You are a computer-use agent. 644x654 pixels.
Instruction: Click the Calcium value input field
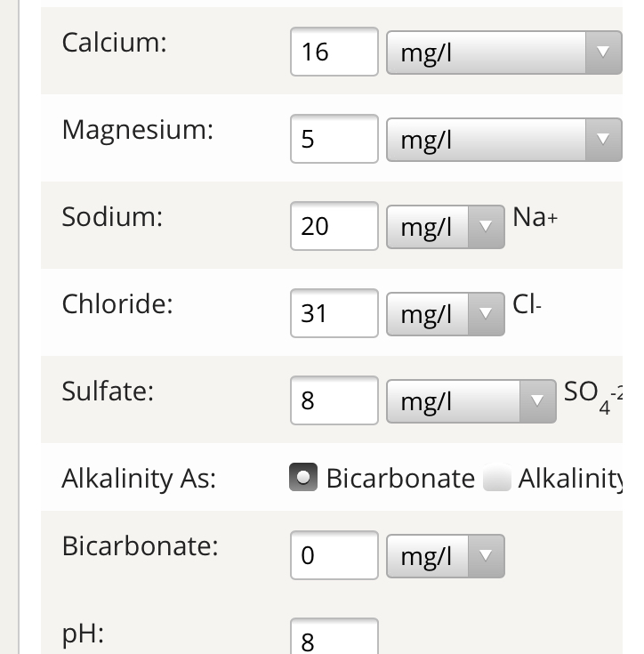334,52
